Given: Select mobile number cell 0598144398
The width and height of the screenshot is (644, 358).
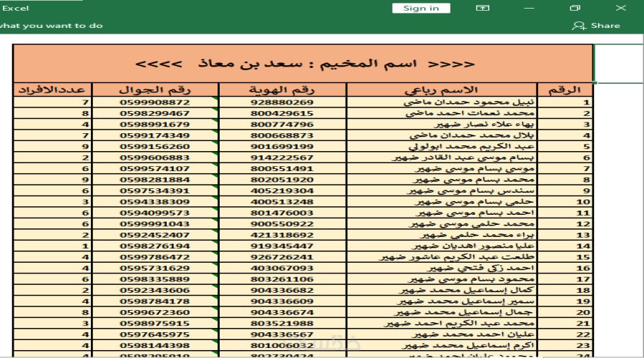Looking at the screenshot, I should point(155,346).
